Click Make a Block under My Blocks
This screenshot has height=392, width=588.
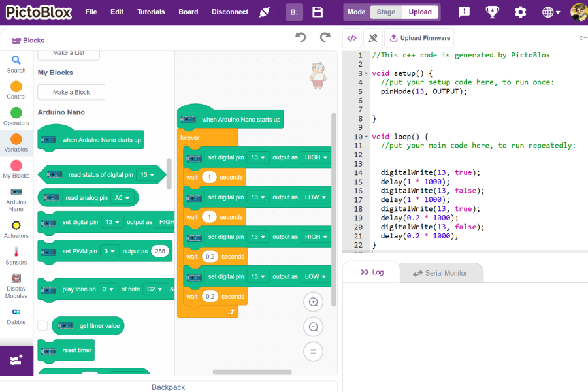coord(71,92)
